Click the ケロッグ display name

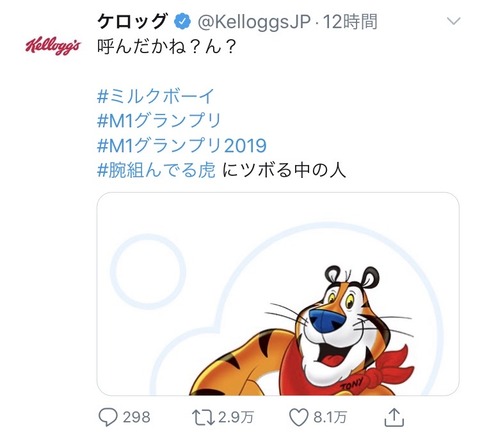pos(133,22)
